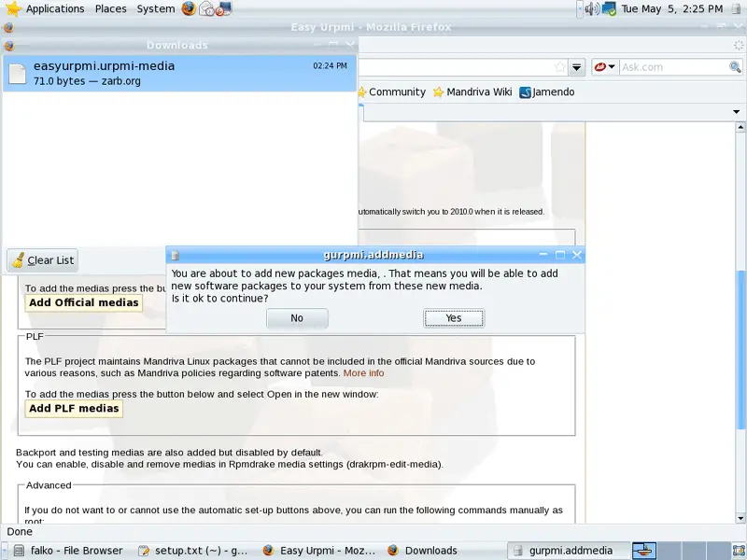This screenshot has height=560, width=747.
Task: Minimize the gurpmi.addmedia dialog window
Action: (x=543, y=255)
